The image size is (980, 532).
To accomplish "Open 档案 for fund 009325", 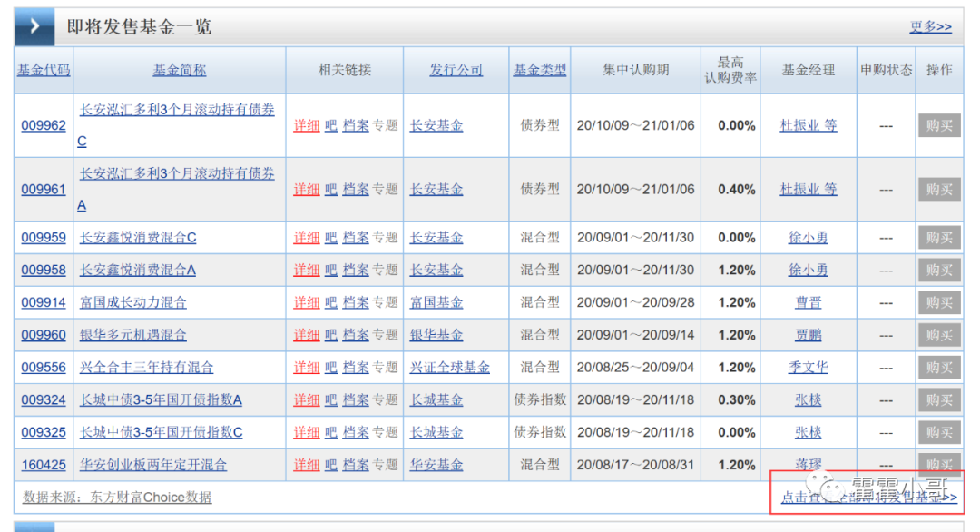I will (x=356, y=433).
